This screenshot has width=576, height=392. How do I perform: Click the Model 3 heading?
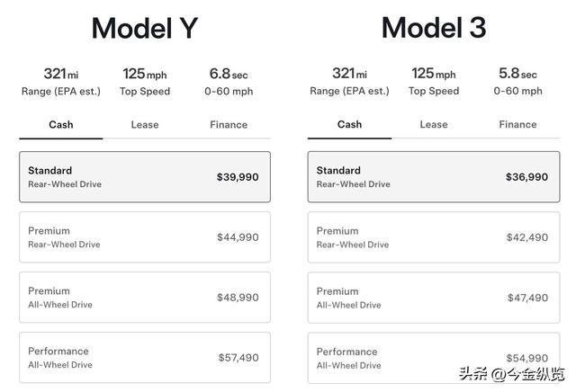pos(433,29)
